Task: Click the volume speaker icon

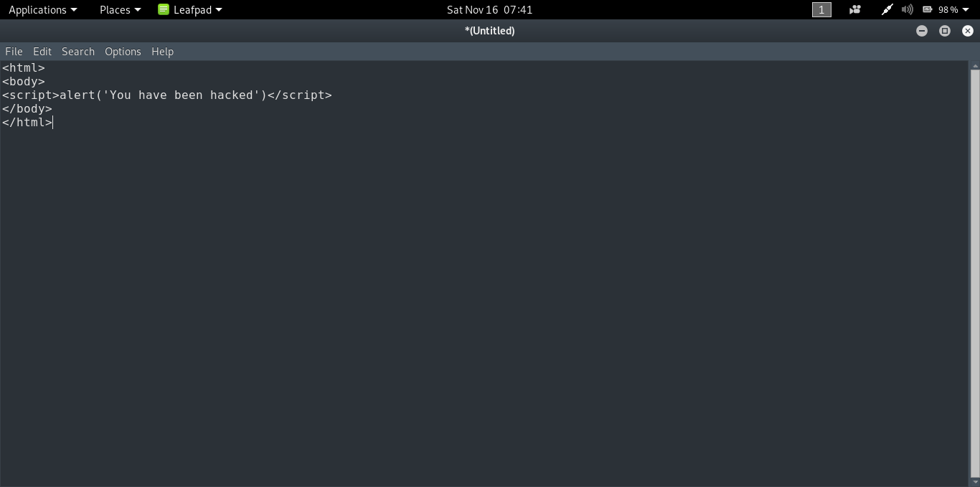Action: point(908,9)
